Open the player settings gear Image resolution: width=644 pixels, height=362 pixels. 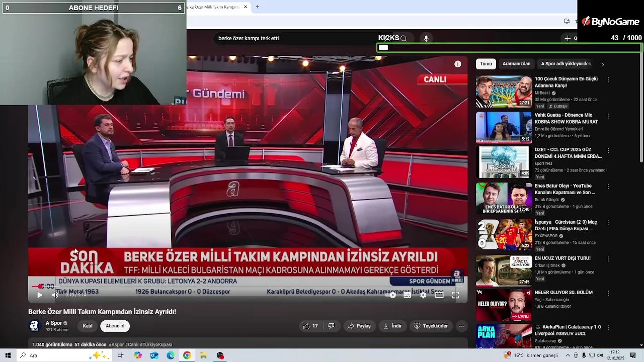click(x=423, y=295)
